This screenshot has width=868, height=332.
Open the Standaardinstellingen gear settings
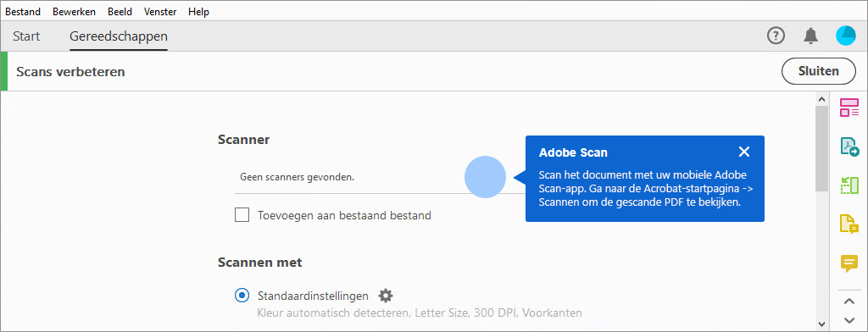point(386,296)
